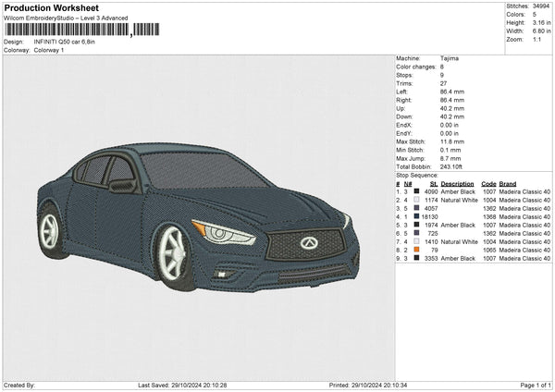
Task: Click the 'Code' column header
Action: 488,184
